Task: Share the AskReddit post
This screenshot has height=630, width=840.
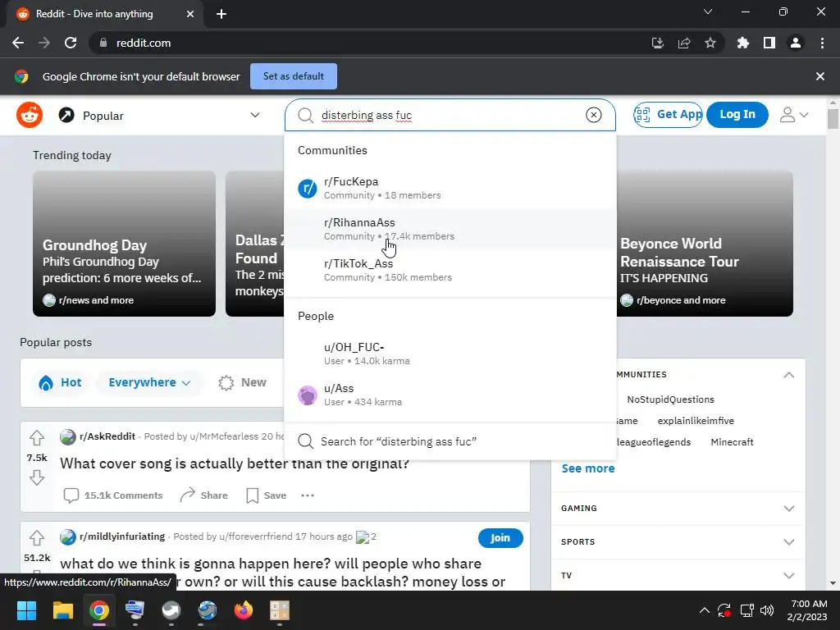Action: [x=203, y=495]
